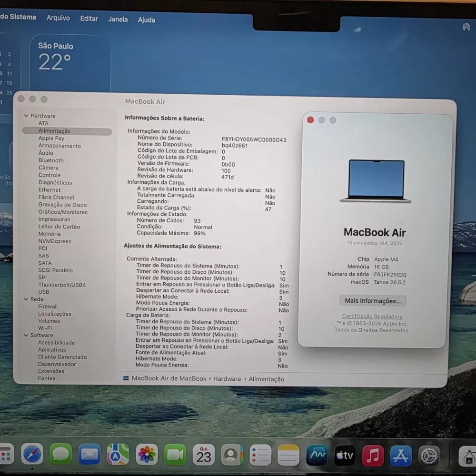The width and height of the screenshot is (476, 476).
Task: Open Photos app in the Dock
Action: coord(147,455)
